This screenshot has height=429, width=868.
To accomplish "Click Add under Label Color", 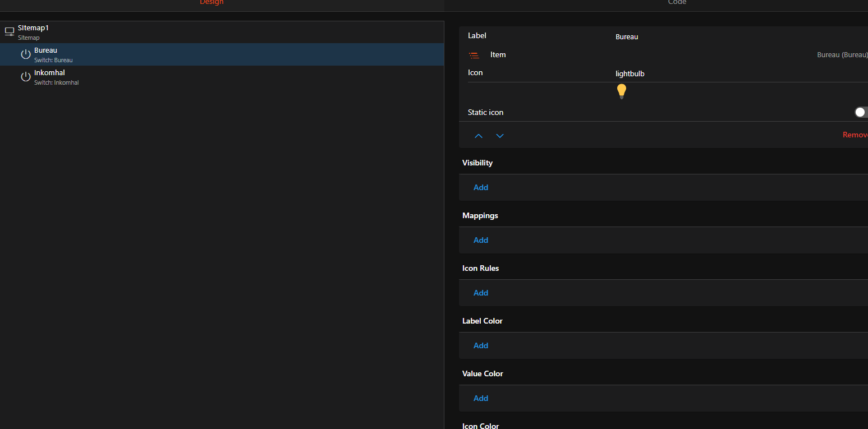I will tap(481, 345).
